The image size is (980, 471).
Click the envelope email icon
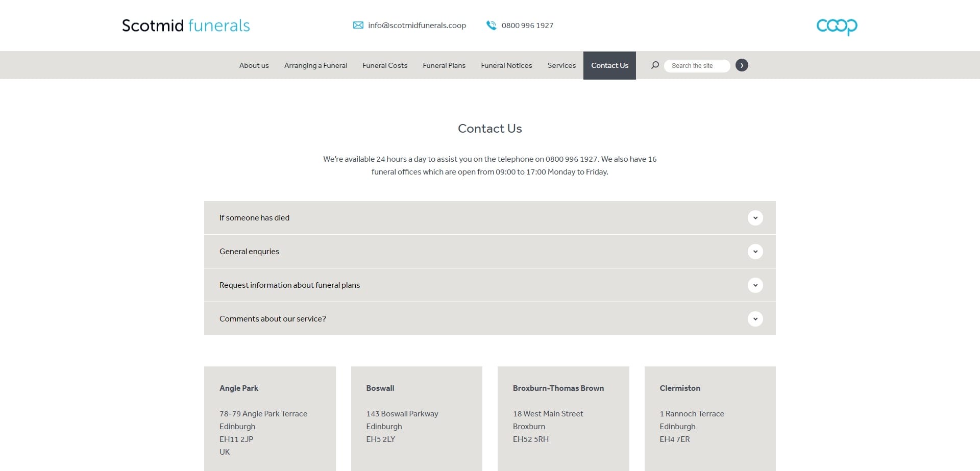click(358, 25)
